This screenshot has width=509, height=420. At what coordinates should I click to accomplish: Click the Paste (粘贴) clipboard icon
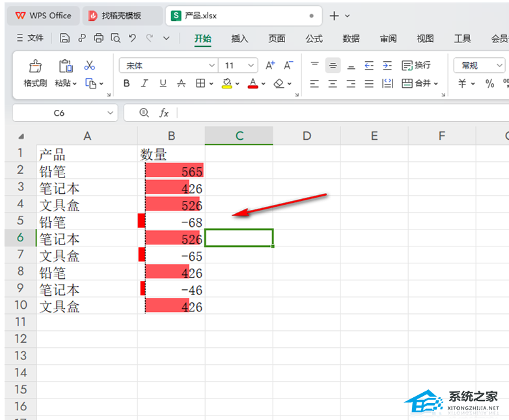[66, 66]
